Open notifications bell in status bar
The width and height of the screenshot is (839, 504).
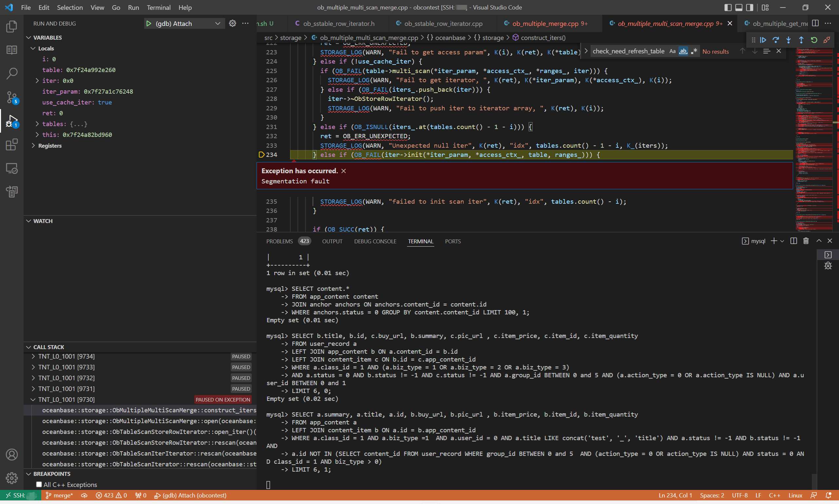(x=828, y=495)
